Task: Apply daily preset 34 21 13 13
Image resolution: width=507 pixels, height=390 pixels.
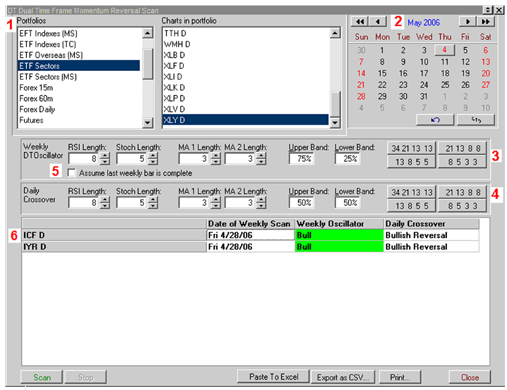Action: 411,192
